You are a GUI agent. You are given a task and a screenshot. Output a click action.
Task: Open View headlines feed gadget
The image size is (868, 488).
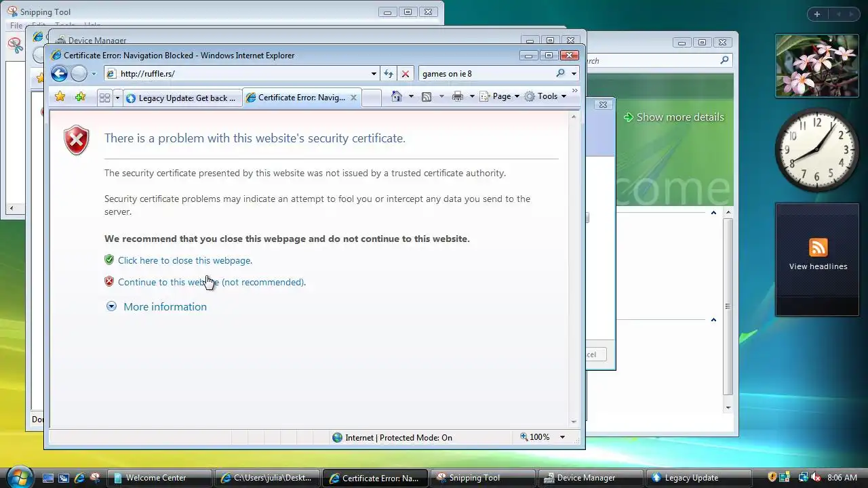817,260
